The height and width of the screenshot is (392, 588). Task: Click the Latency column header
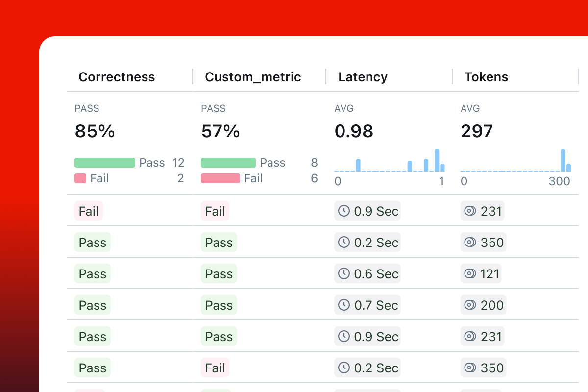click(x=363, y=77)
